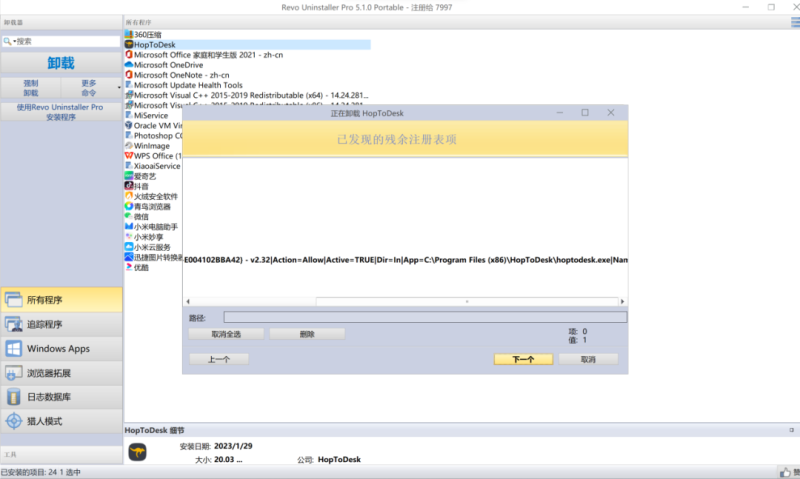This screenshot has height=479, width=800.
Task: Open the Windows Apps section
Action: click(x=61, y=348)
